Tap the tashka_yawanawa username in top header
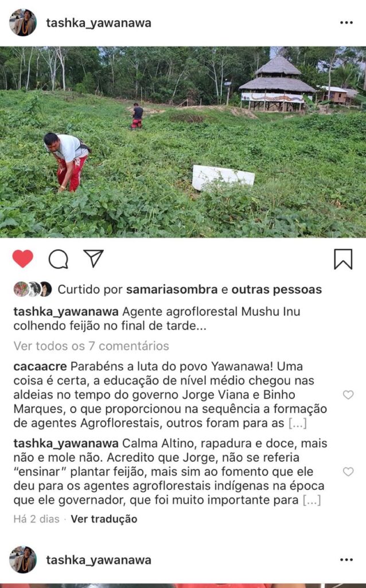366x588 pixels. click(99, 23)
